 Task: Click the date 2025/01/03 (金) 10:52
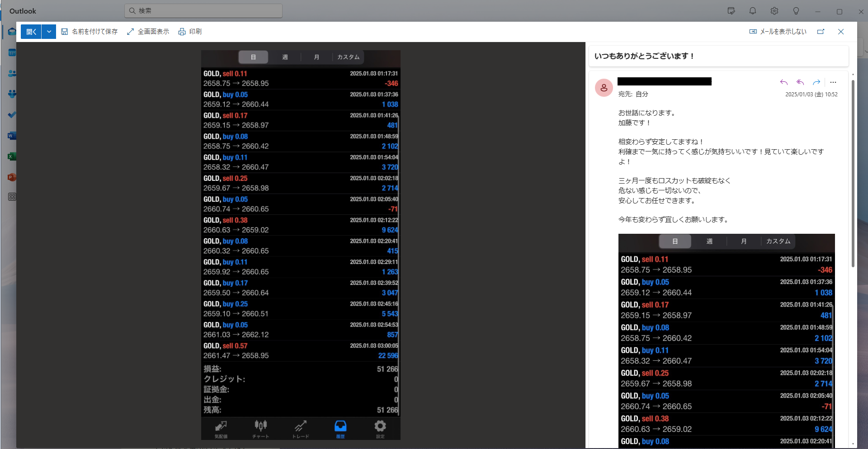coord(811,95)
